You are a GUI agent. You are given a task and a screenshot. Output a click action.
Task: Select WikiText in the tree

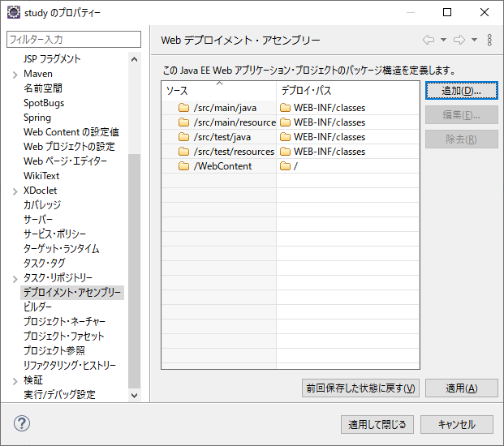41,176
